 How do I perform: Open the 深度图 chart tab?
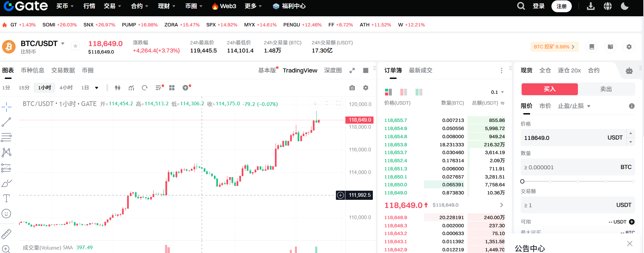[333, 70]
